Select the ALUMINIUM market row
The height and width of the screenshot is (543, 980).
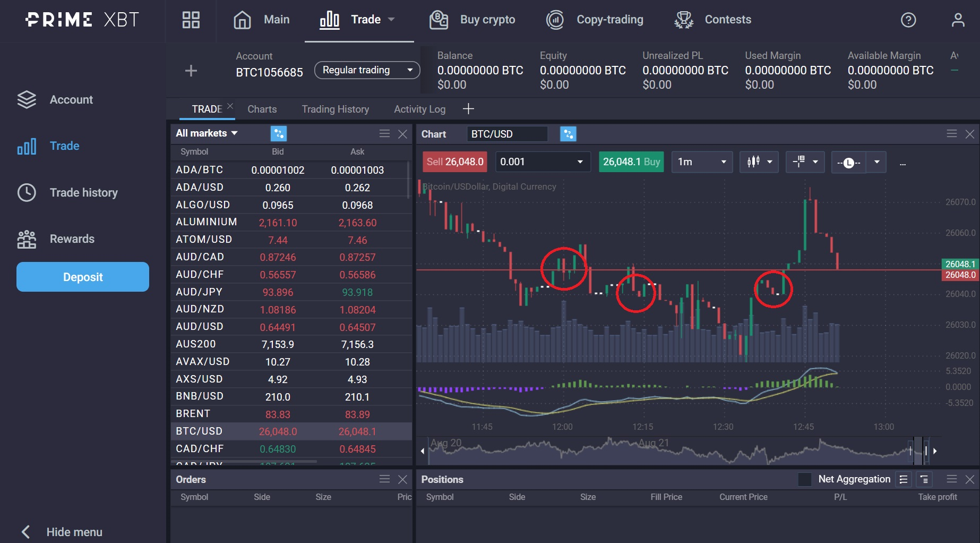click(x=291, y=222)
